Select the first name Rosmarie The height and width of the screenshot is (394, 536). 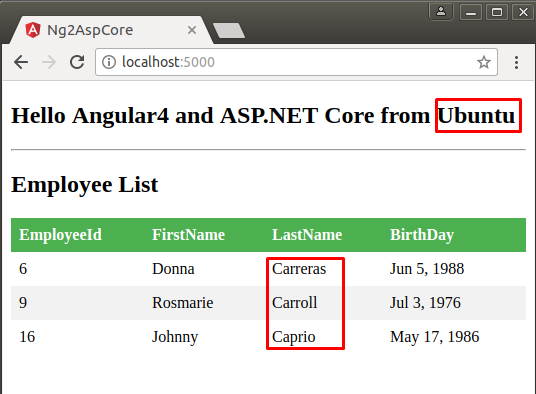click(183, 303)
